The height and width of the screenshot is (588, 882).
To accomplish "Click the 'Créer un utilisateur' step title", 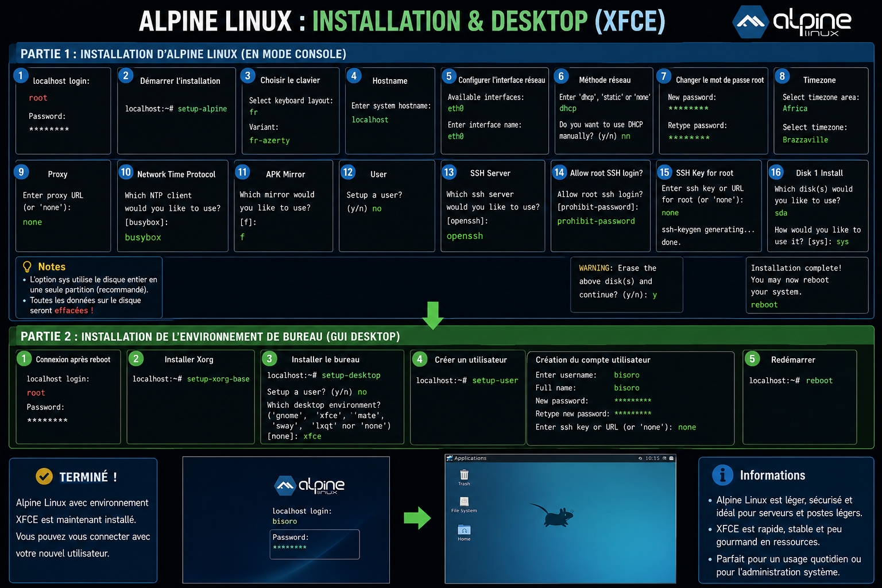I will tap(471, 359).
